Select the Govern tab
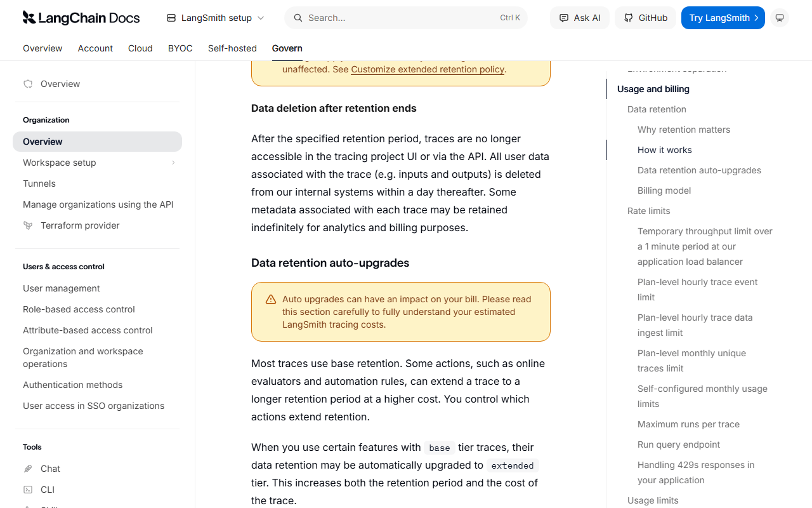Image resolution: width=812 pixels, height=508 pixels. click(287, 48)
